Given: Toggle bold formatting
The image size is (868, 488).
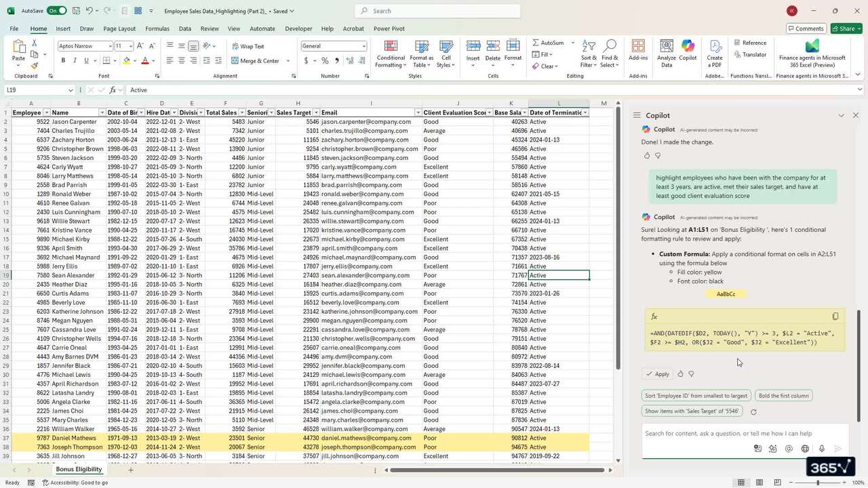Looking at the screenshot, I should coord(62,60).
